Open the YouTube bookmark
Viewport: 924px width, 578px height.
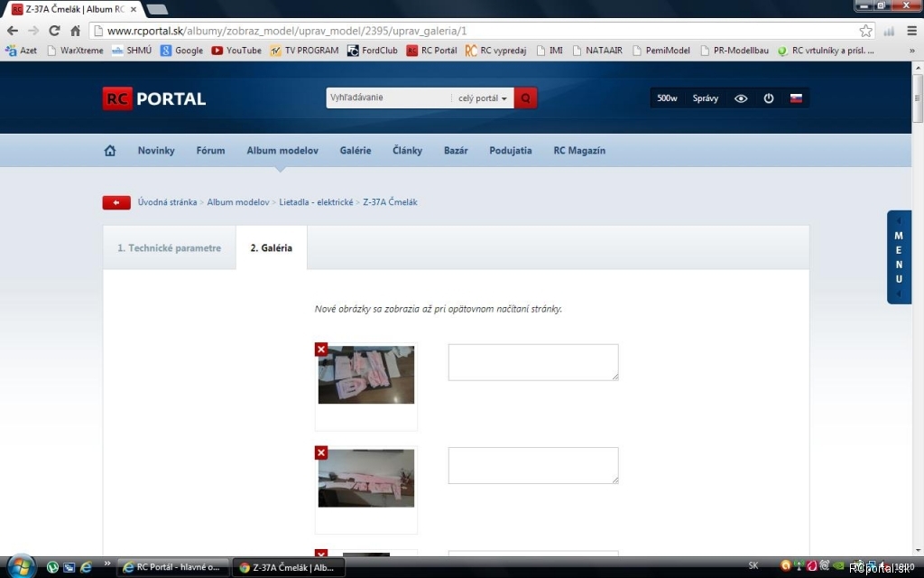(x=236, y=51)
